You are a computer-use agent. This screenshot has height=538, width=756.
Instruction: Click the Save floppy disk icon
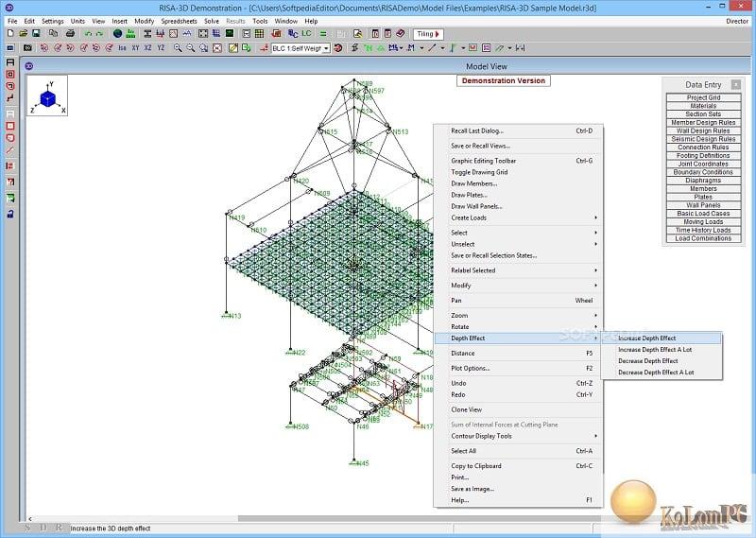coord(36,33)
